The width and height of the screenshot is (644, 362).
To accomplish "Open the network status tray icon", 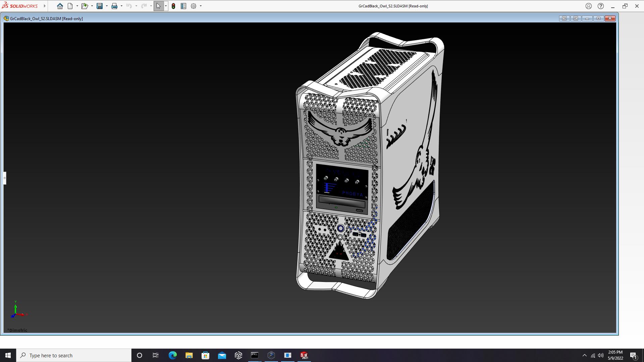I will tap(593, 355).
